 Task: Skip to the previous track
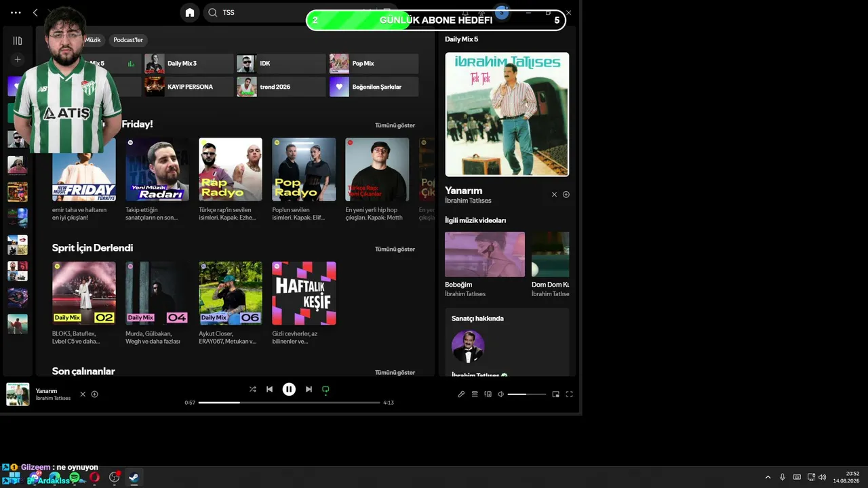click(x=269, y=389)
